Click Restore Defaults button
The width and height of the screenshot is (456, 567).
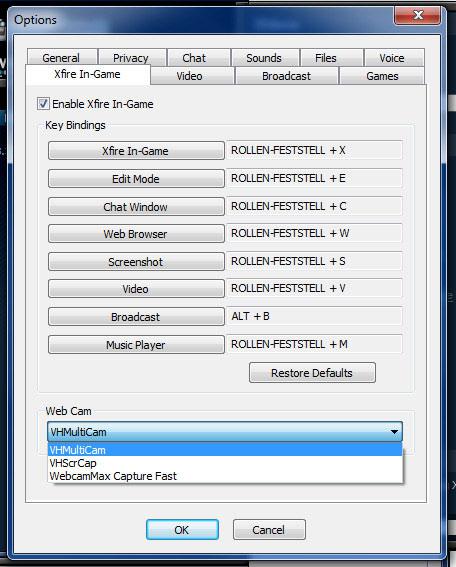point(312,372)
